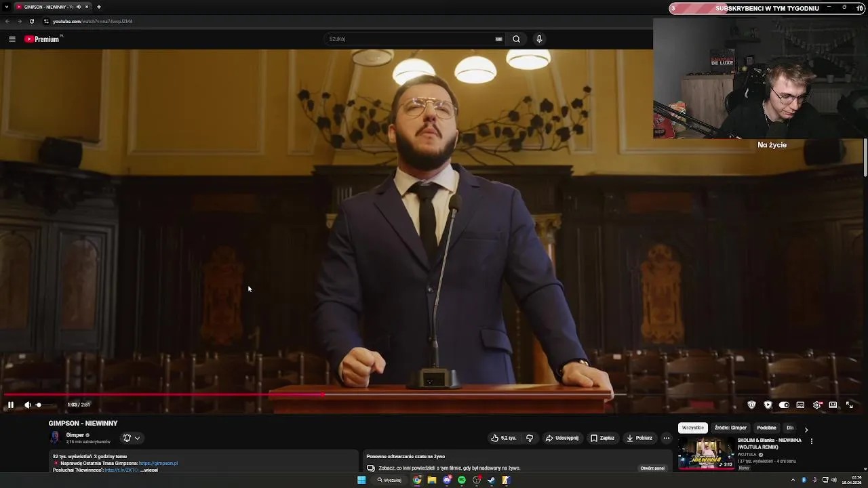
Task: Open the tab search dropdown arrow
Action: pos(5,7)
